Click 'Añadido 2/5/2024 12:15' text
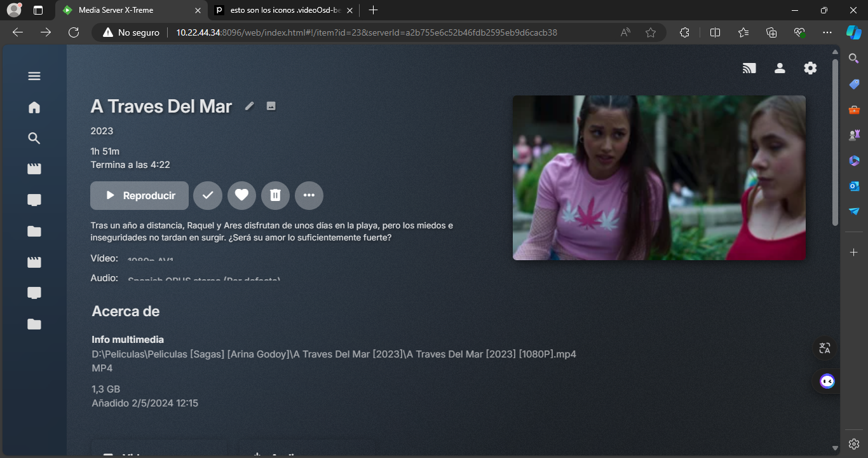Image resolution: width=868 pixels, height=458 pixels. tap(145, 403)
